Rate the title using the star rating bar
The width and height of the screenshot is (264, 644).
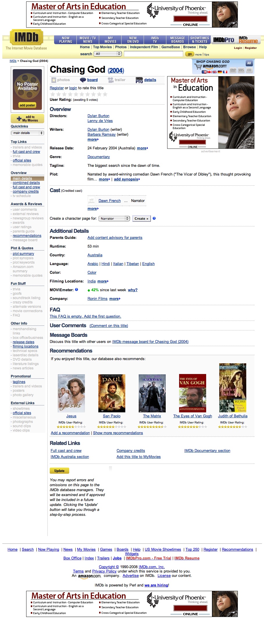click(79, 94)
